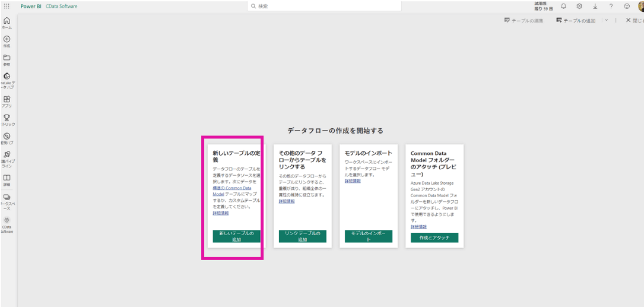Screen dimensions: 644x307
Task: Open アプリ (Apps) in the sidebar
Action: click(7, 101)
